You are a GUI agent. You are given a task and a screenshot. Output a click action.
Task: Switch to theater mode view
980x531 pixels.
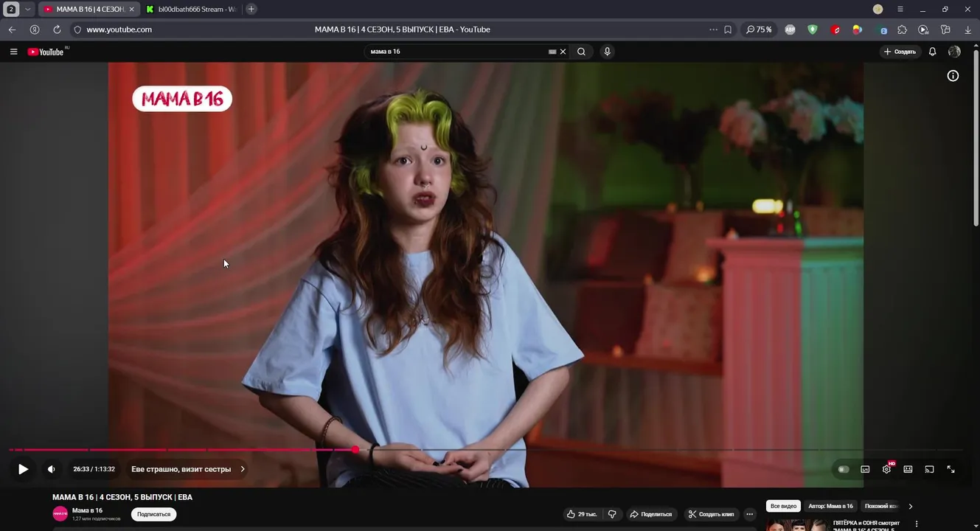[908, 469]
